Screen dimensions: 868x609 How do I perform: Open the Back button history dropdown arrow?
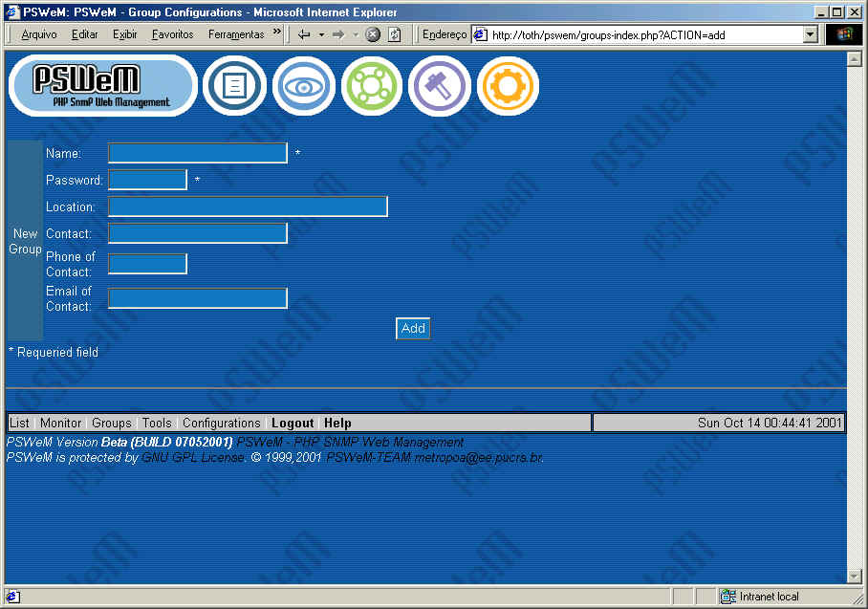[x=321, y=34]
